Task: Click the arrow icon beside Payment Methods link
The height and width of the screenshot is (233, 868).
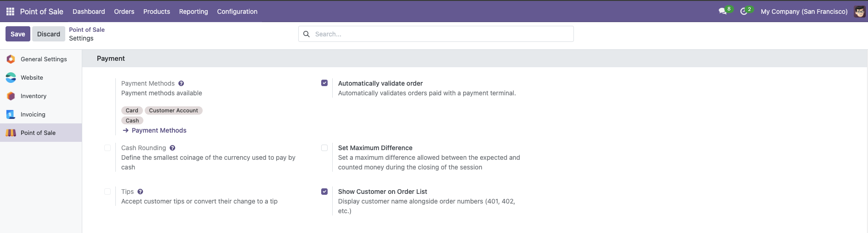Action: (125, 130)
